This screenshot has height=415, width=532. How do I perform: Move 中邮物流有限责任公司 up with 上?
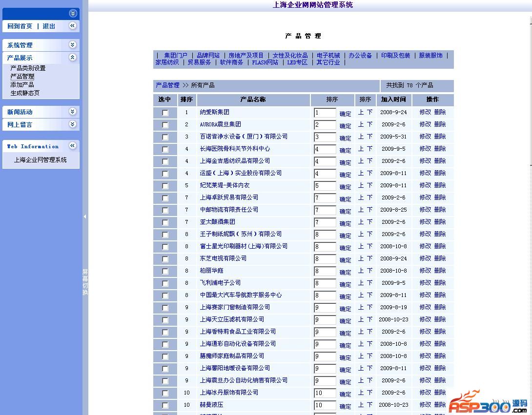[x=361, y=210]
